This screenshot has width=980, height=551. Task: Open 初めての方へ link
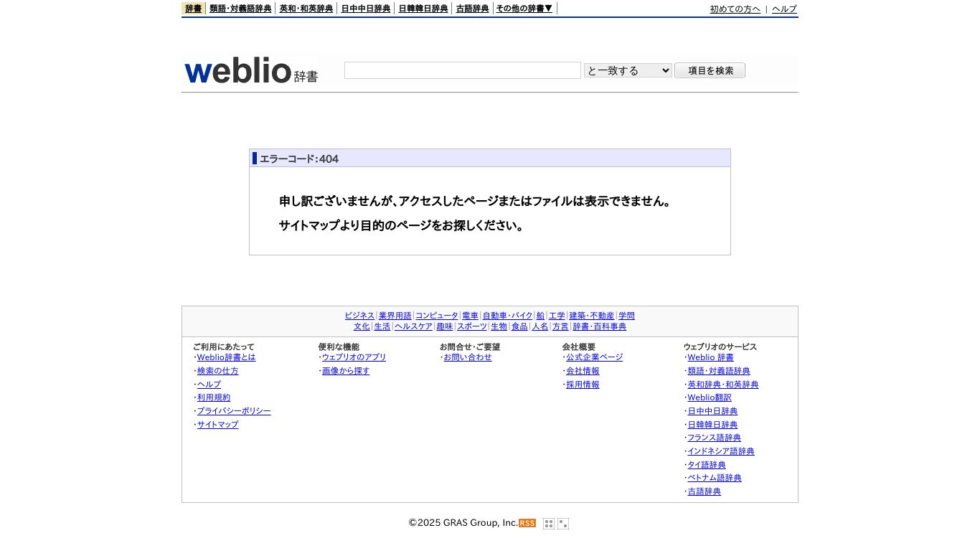735,9
